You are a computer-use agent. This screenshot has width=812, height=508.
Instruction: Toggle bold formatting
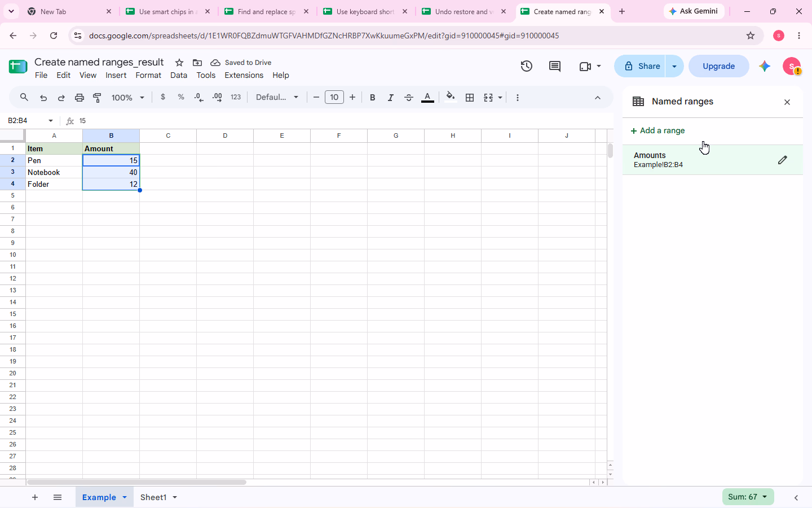click(372, 98)
